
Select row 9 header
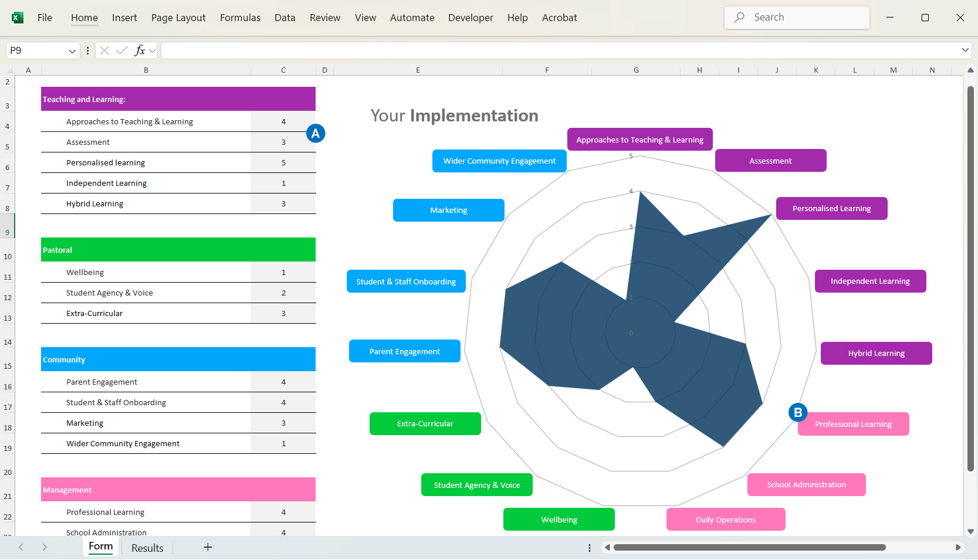coord(7,226)
